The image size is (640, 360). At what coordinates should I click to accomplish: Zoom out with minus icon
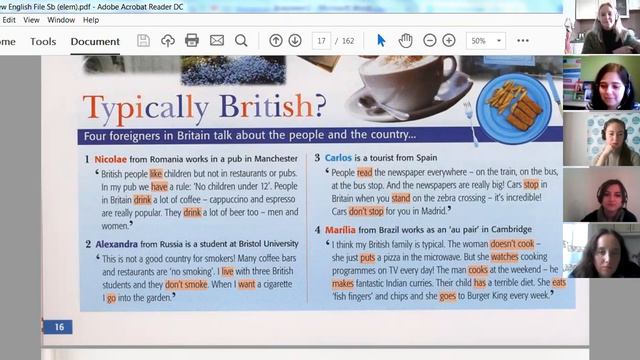430,40
